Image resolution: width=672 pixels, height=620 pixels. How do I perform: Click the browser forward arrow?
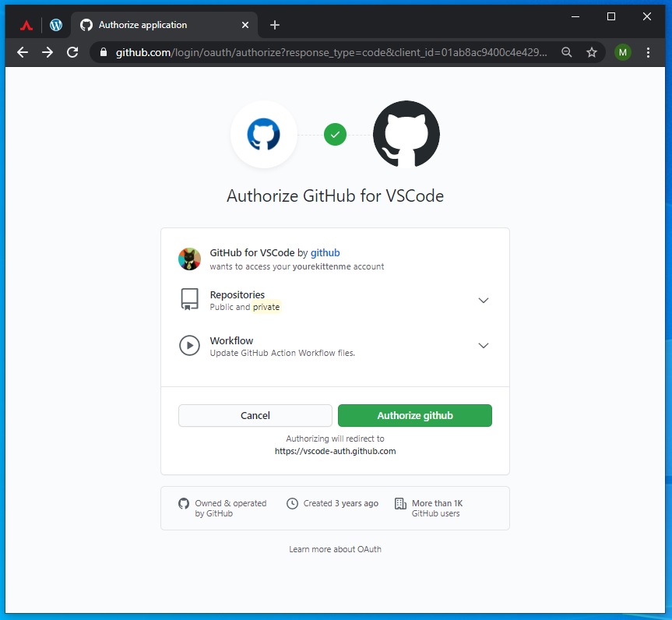[x=47, y=52]
